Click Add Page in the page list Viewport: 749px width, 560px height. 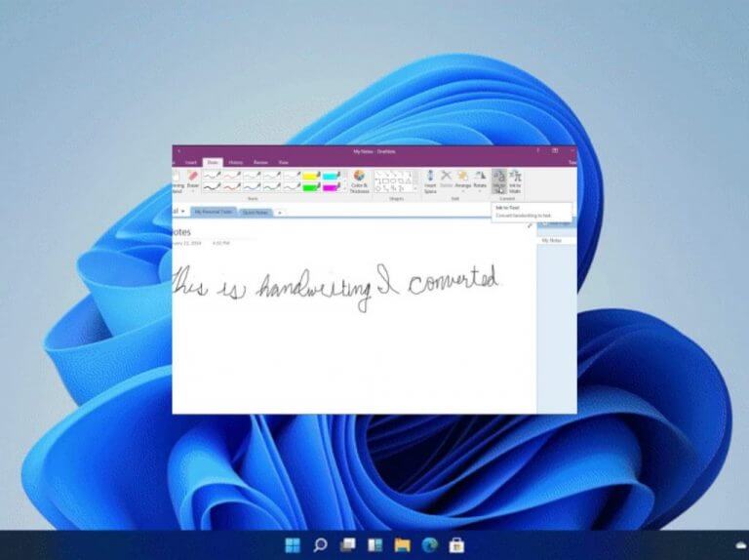pos(557,223)
